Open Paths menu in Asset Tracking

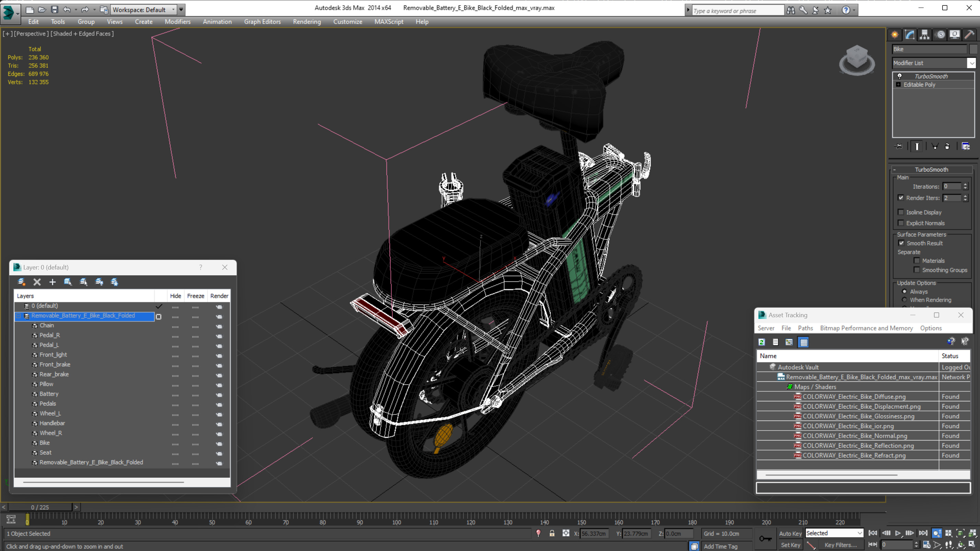805,328
